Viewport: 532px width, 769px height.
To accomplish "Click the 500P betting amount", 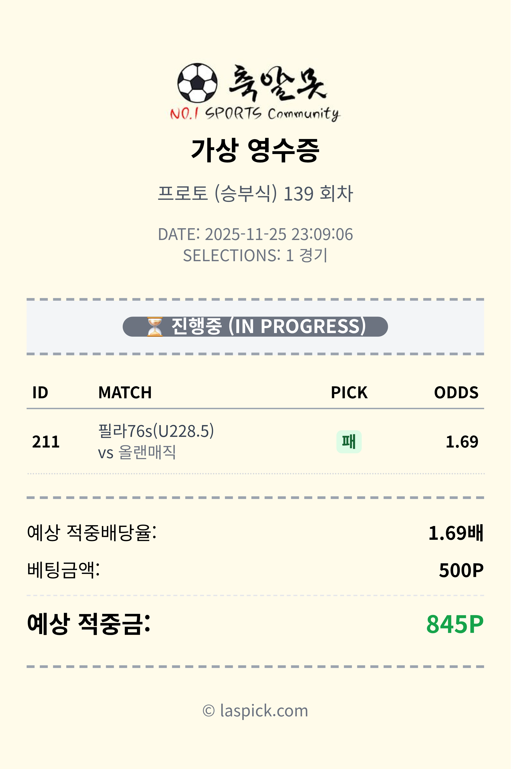I will [461, 570].
